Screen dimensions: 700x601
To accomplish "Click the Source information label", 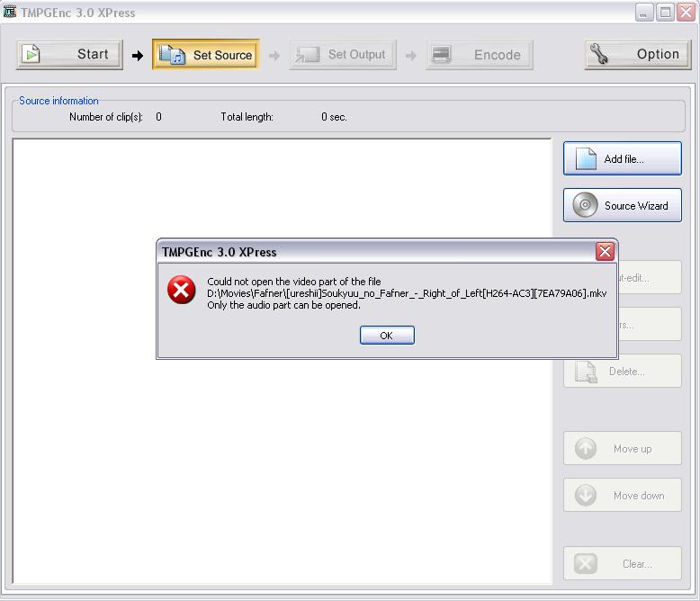I will coord(58,101).
